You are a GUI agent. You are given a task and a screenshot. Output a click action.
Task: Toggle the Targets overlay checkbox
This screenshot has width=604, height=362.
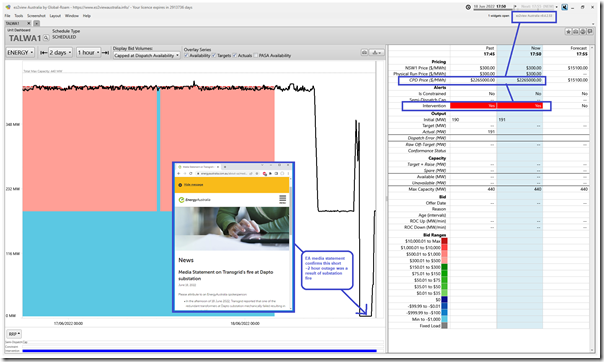[x=214, y=55]
